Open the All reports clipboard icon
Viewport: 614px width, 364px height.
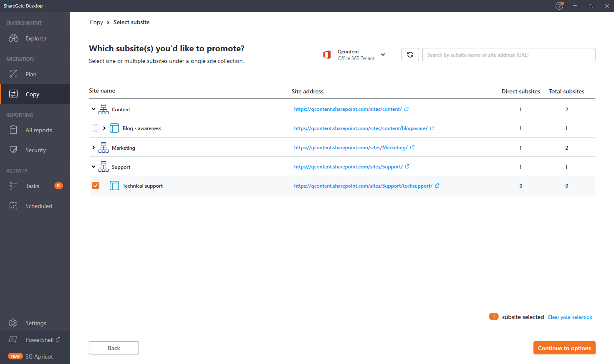point(13,130)
